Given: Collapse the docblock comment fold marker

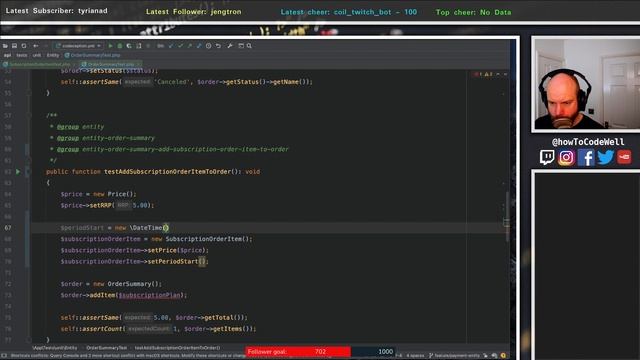Looking at the screenshot, I should click(x=29, y=116).
